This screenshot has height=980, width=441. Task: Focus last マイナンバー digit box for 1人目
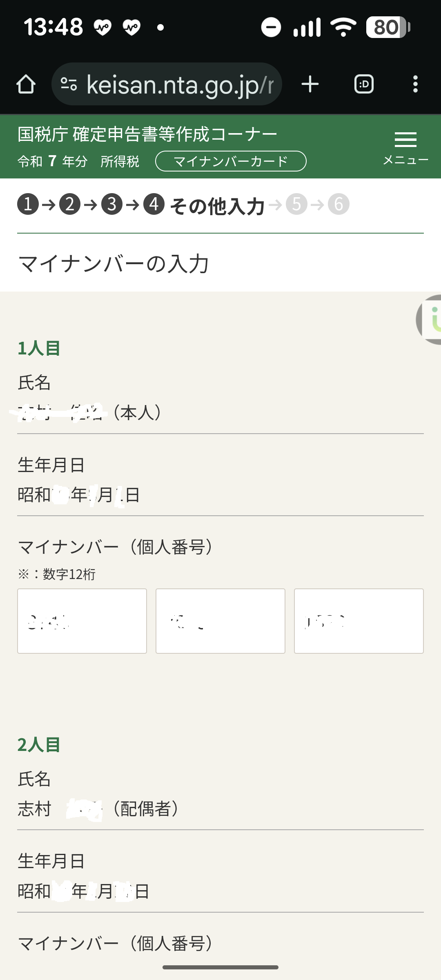pos(359,621)
